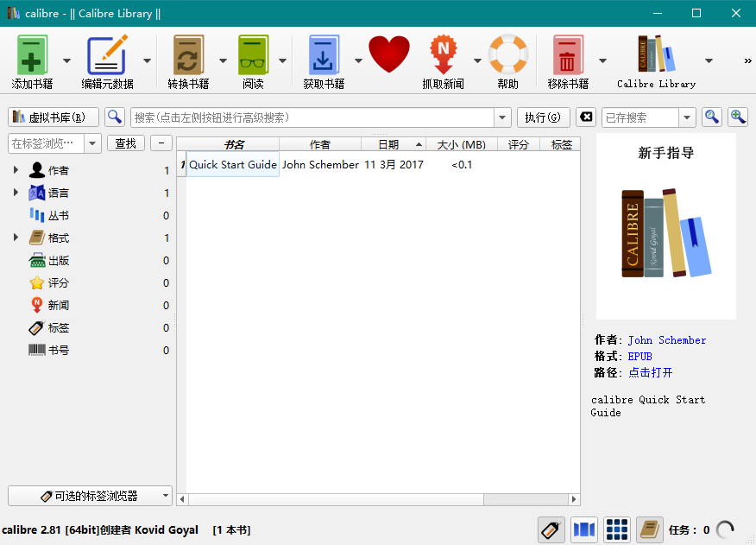
Task: Click the collapse all minus button
Action: tap(161, 143)
